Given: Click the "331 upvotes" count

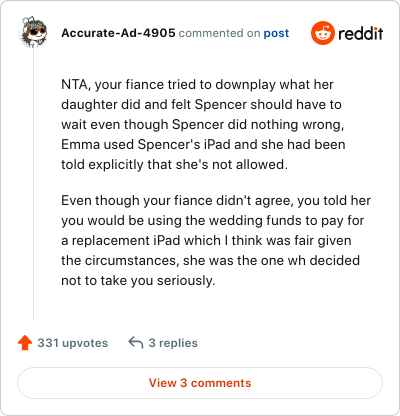Looking at the screenshot, I should tap(72, 343).
